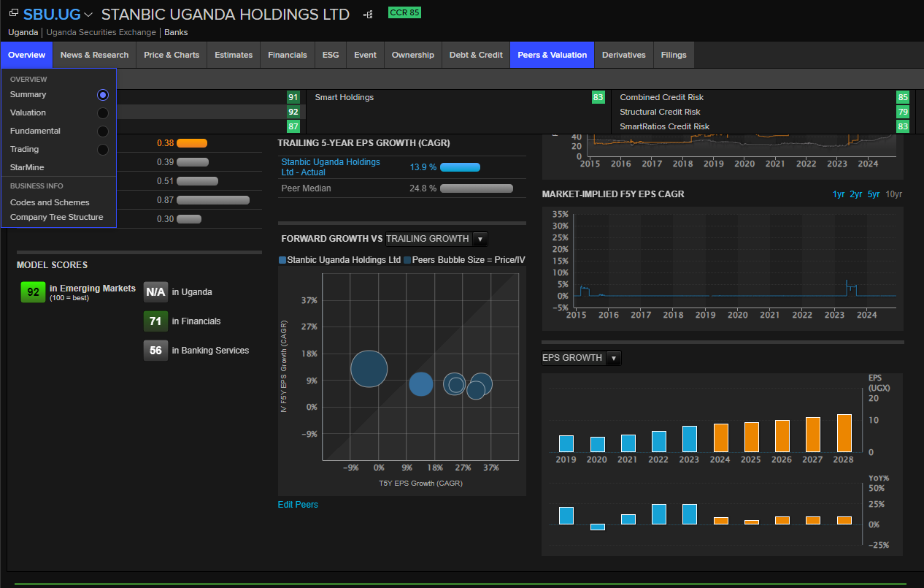Screen dimensions: 924x588
Task: Click the grey Peer Median 24.8 % bar
Action: (x=476, y=188)
